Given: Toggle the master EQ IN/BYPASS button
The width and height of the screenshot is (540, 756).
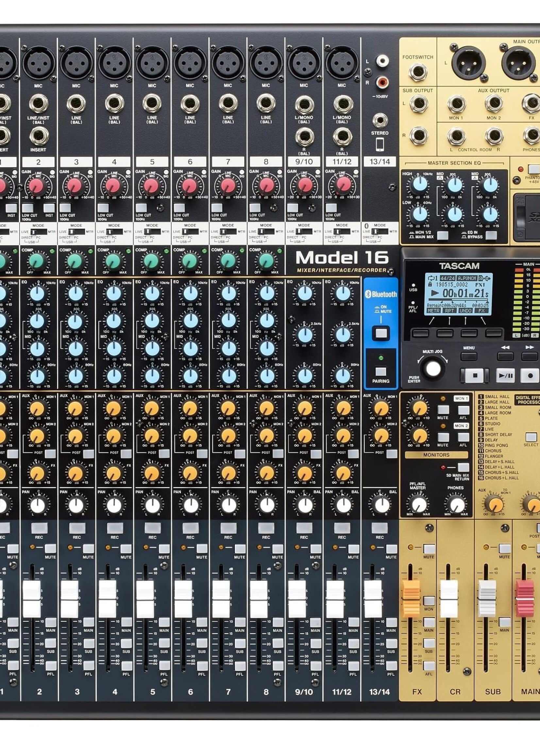Looking at the screenshot, I should [x=491, y=235].
